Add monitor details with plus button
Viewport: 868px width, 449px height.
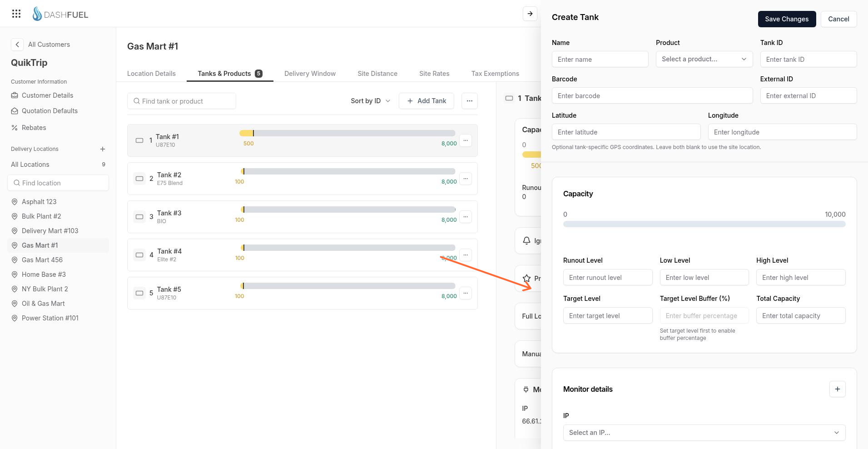click(837, 389)
